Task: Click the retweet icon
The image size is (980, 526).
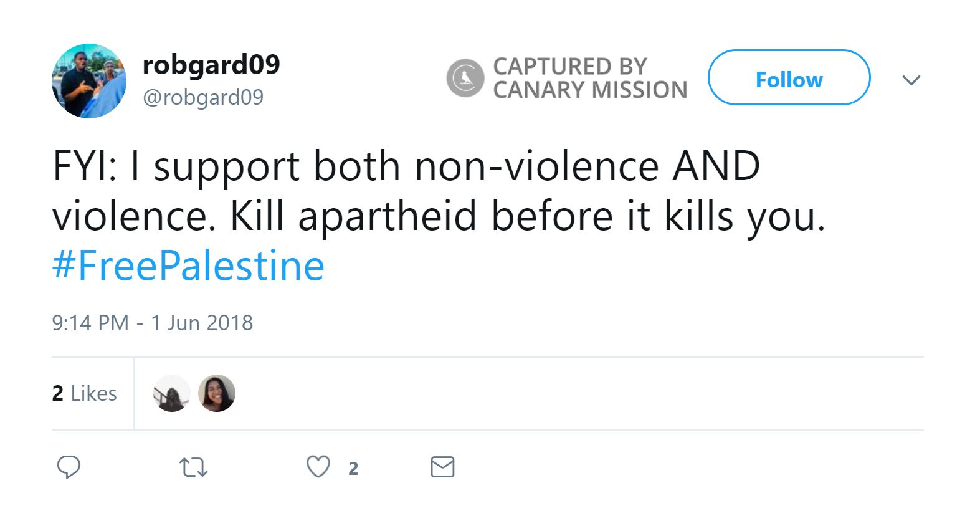Action: coord(194,466)
